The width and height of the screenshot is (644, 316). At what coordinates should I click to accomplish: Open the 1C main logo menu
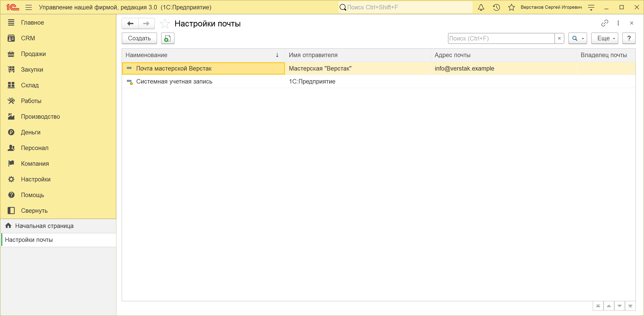13,7
